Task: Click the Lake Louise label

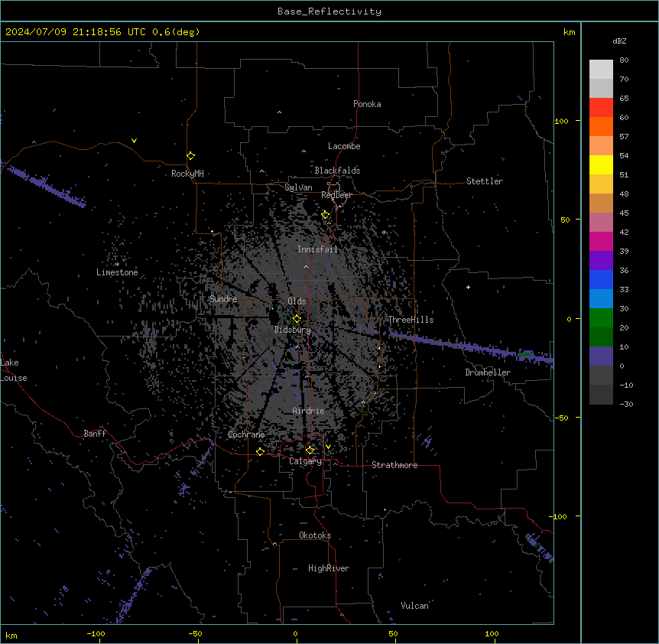Action: 14,370
